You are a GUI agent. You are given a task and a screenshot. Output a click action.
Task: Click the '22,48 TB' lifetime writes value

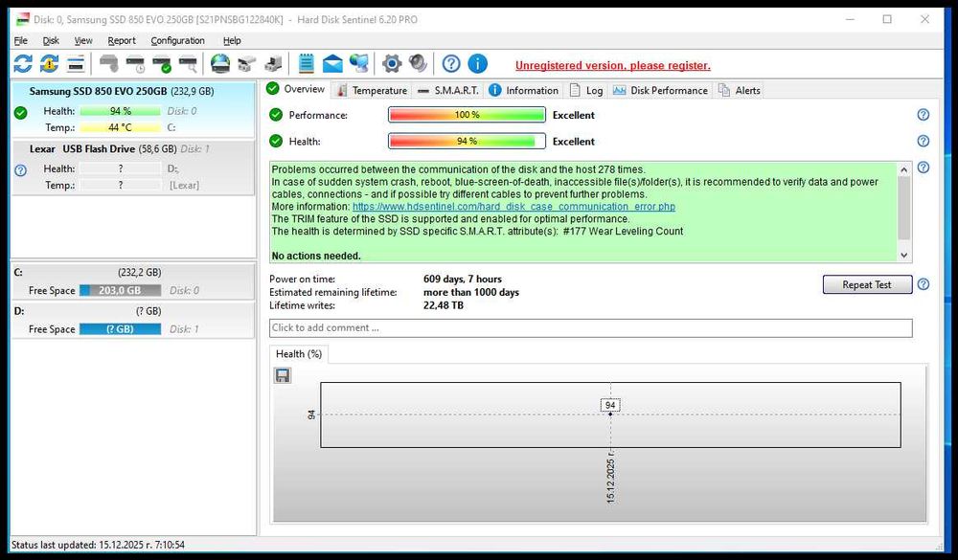coord(444,305)
